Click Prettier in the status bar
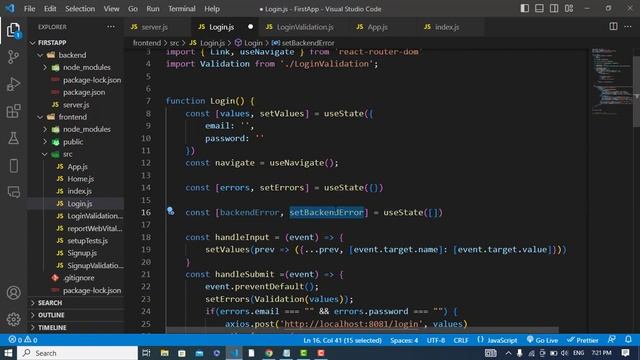This screenshot has height=360, width=640. click(582, 340)
